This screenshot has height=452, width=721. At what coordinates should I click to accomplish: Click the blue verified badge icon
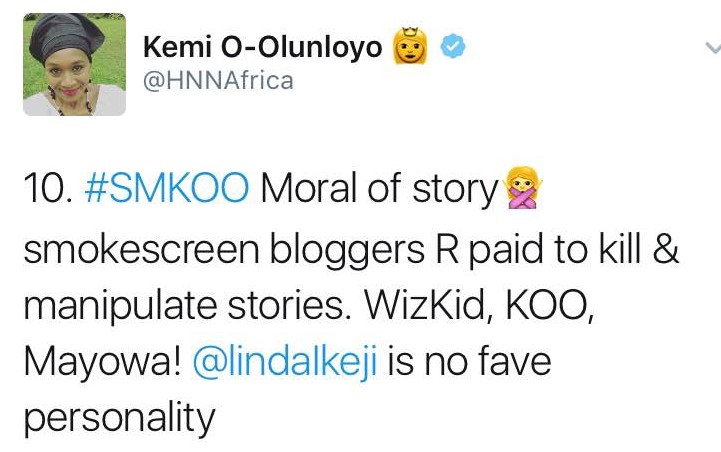tap(454, 47)
